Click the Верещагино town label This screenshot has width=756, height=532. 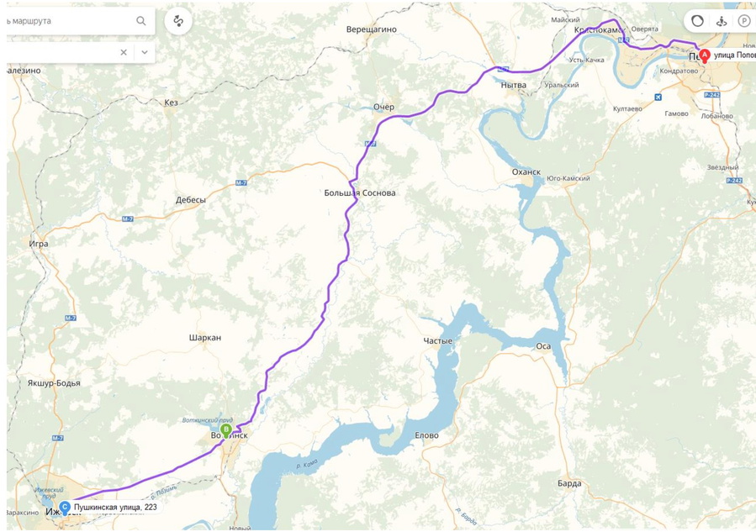pyautogui.click(x=371, y=29)
